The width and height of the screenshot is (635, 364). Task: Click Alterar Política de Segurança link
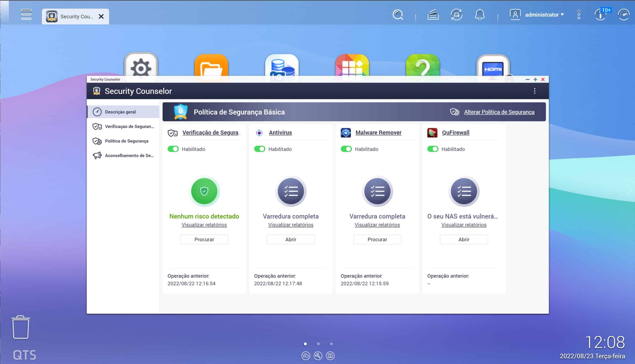pyautogui.click(x=499, y=112)
